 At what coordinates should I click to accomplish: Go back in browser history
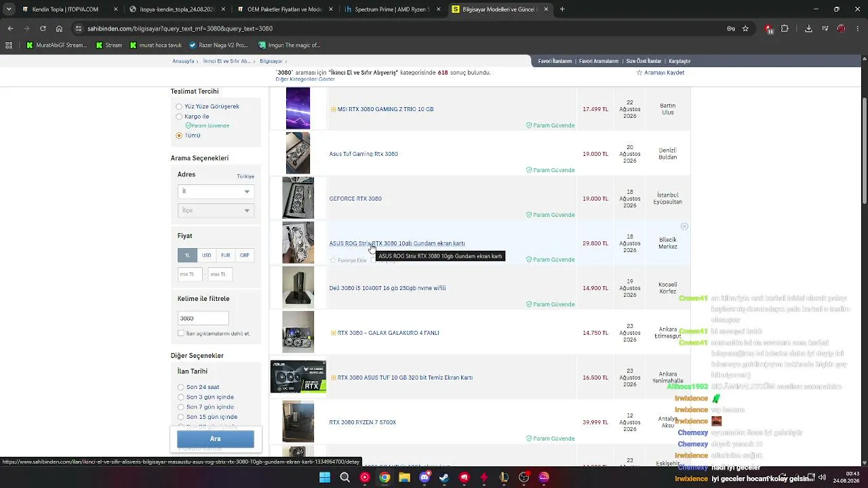[10, 28]
